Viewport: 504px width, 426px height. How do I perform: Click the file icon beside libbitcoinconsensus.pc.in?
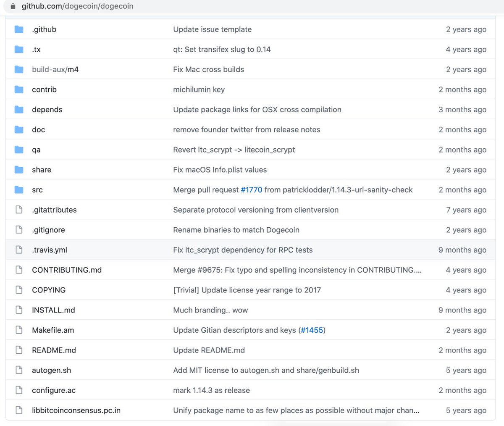coord(19,410)
